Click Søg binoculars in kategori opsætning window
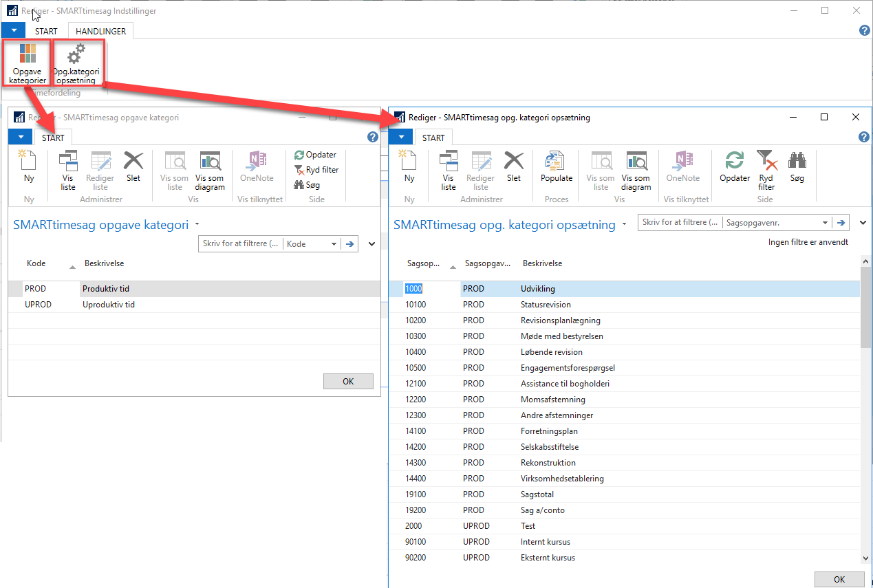This screenshot has width=873, height=588. tap(797, 168)
